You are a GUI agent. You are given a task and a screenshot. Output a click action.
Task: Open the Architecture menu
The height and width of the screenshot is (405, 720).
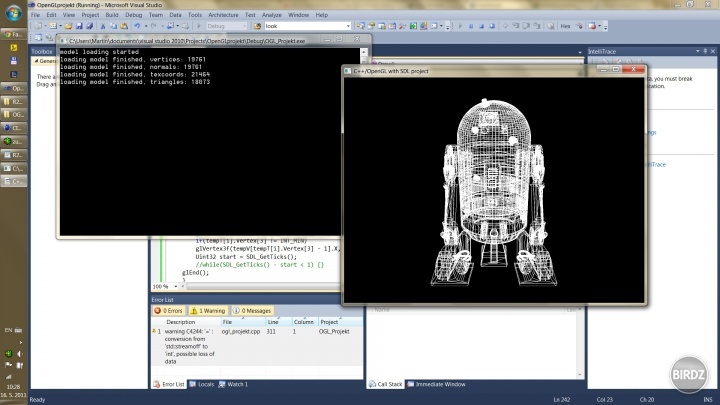point(223,15)
